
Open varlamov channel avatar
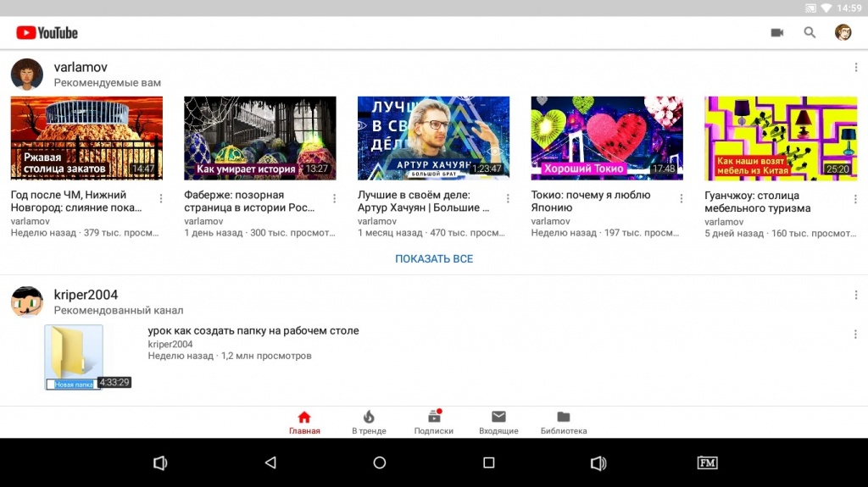[27, 75]
